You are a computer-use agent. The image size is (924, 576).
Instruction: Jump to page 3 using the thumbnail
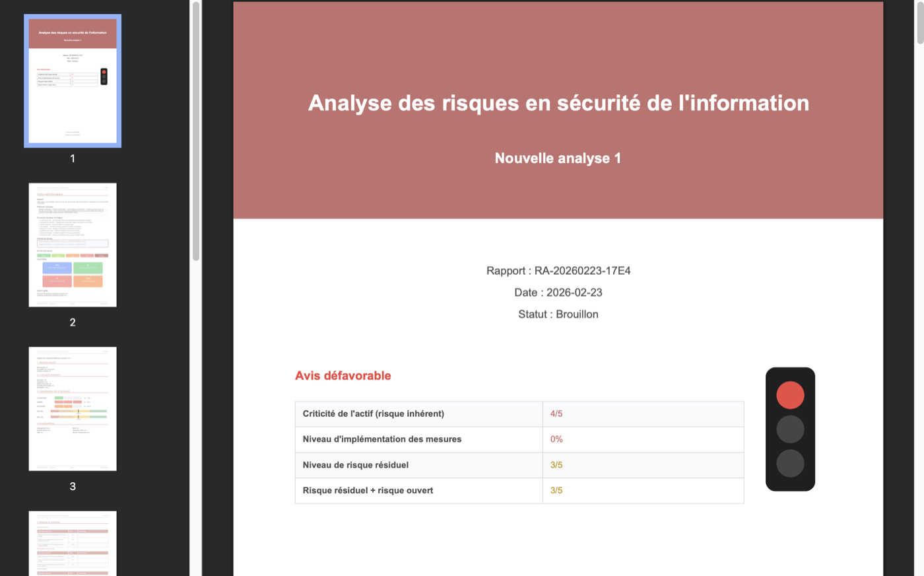(x=73, y=408)
